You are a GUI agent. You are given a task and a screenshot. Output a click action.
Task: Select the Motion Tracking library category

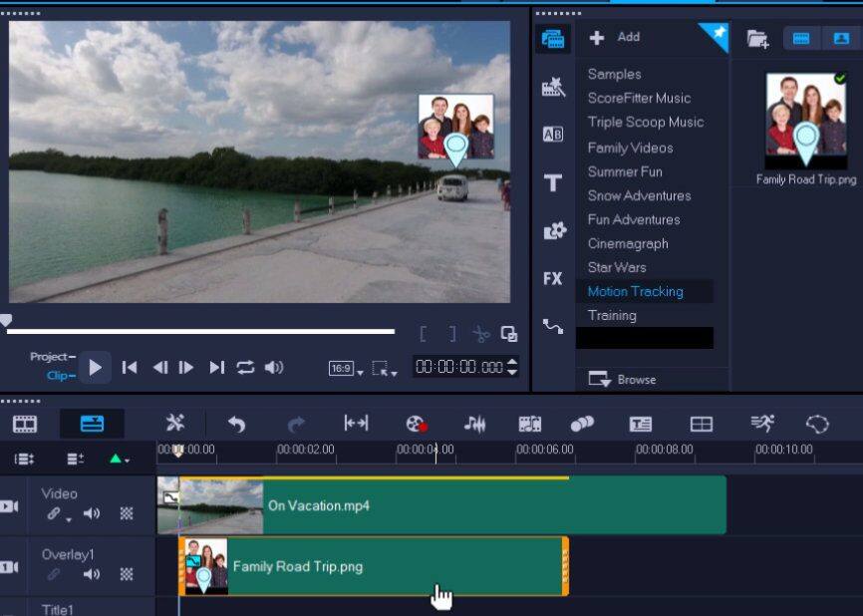coord(634,291)
